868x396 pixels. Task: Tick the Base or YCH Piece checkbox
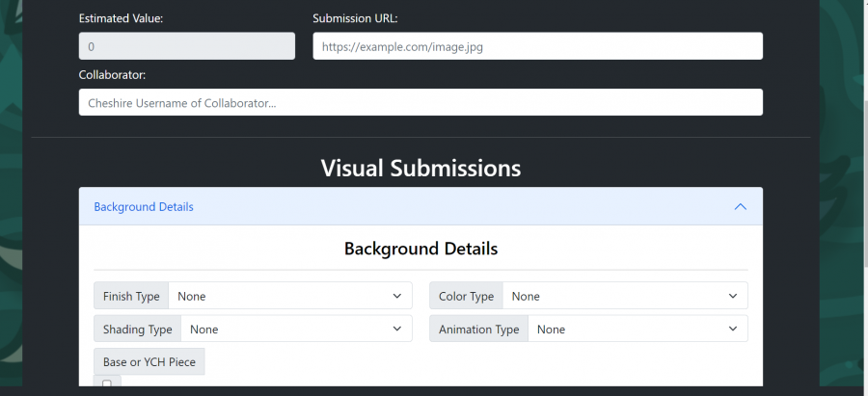pos(107,384)
